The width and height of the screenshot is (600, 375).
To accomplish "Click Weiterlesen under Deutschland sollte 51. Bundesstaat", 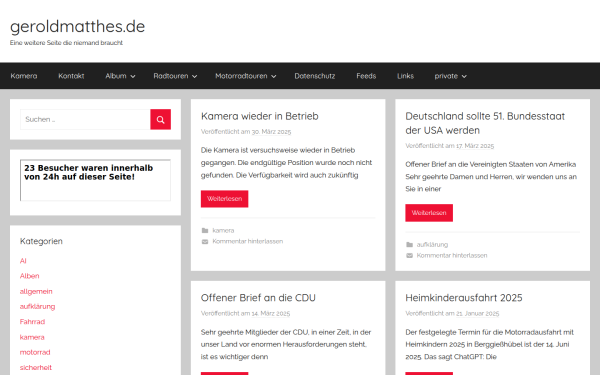I will [x=429, y=213].
